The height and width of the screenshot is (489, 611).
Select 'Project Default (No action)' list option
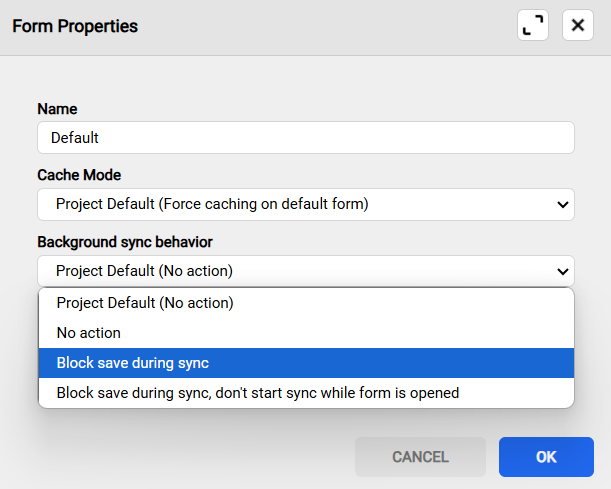[145, 303]
